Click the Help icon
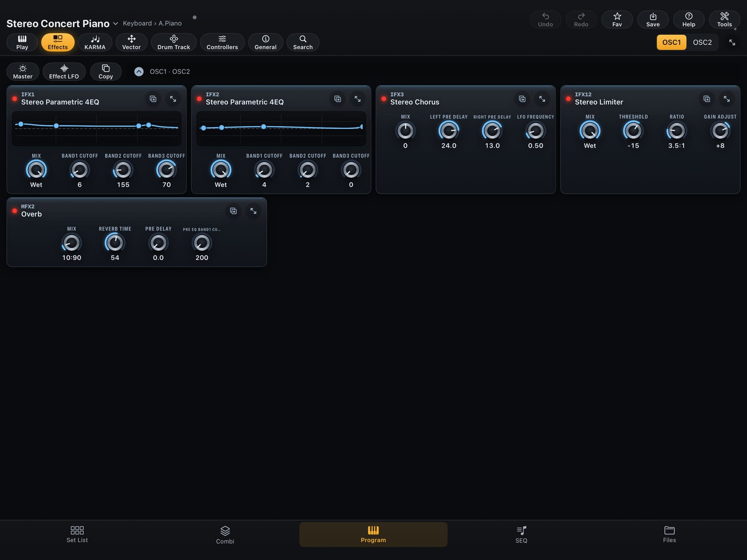747x560 pixels. [x=688, y=19]
